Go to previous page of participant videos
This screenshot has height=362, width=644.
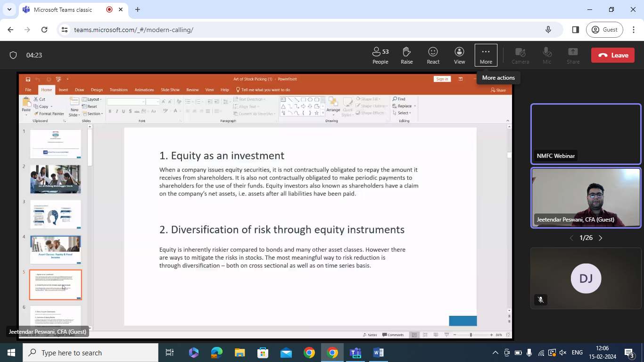tap(571, 238)
